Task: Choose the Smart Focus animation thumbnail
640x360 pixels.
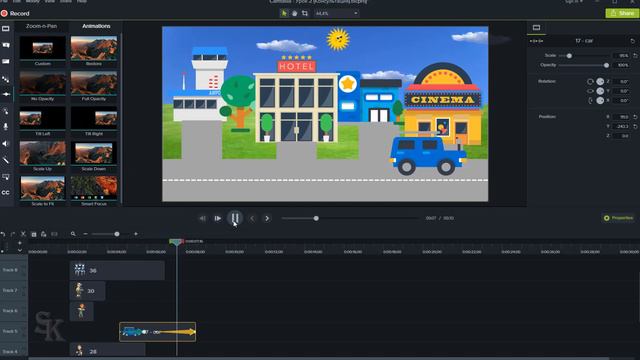Action: point(94,188)
